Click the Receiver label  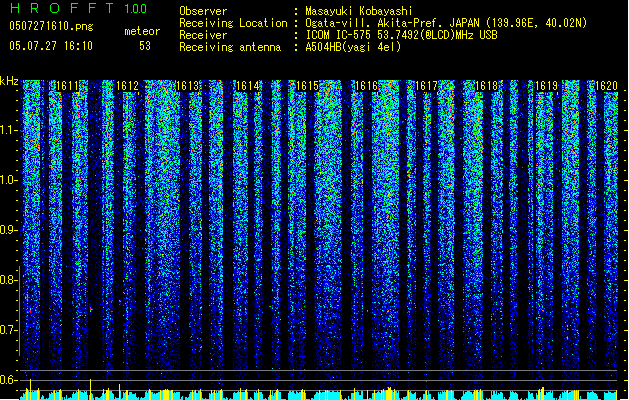tap(203, 35)
